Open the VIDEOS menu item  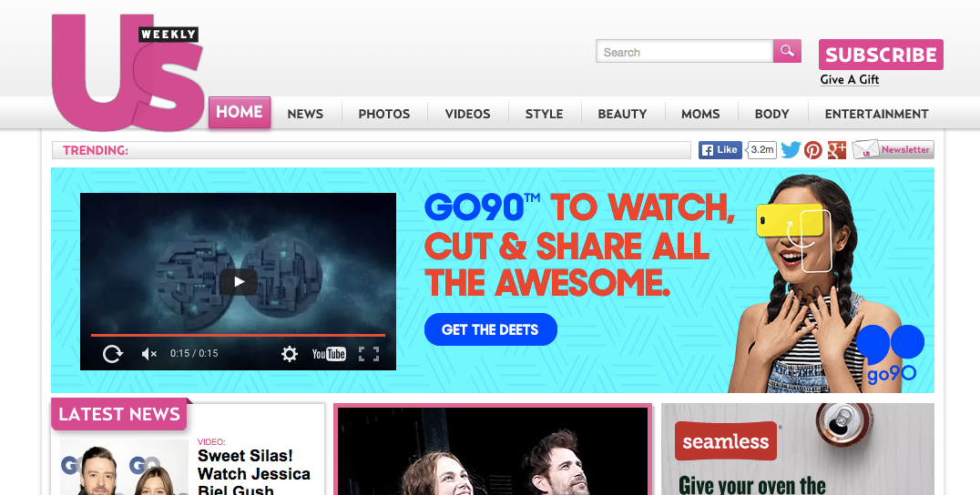click(467, 114)
